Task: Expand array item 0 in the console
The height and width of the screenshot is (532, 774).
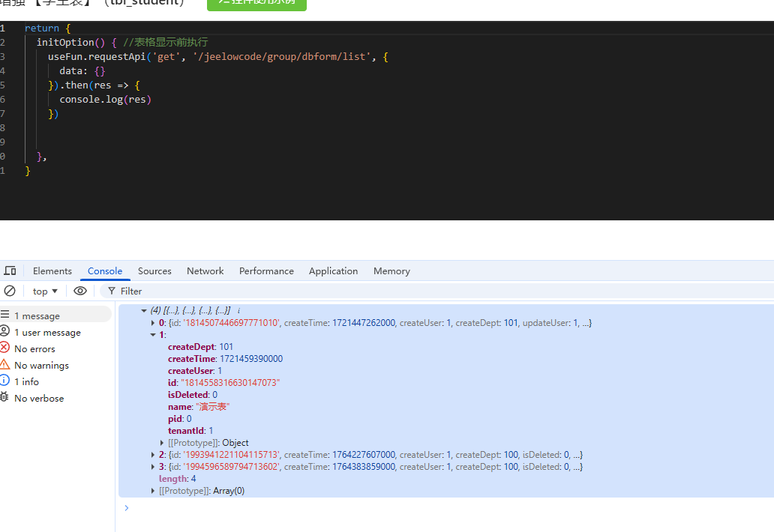Action: pyautogui.click(x=153, y=323)
